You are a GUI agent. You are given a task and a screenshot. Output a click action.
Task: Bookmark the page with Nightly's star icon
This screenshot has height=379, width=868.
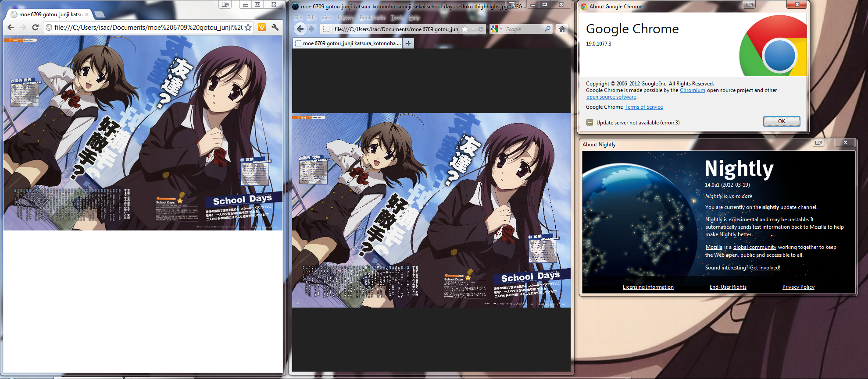[465, 29]
